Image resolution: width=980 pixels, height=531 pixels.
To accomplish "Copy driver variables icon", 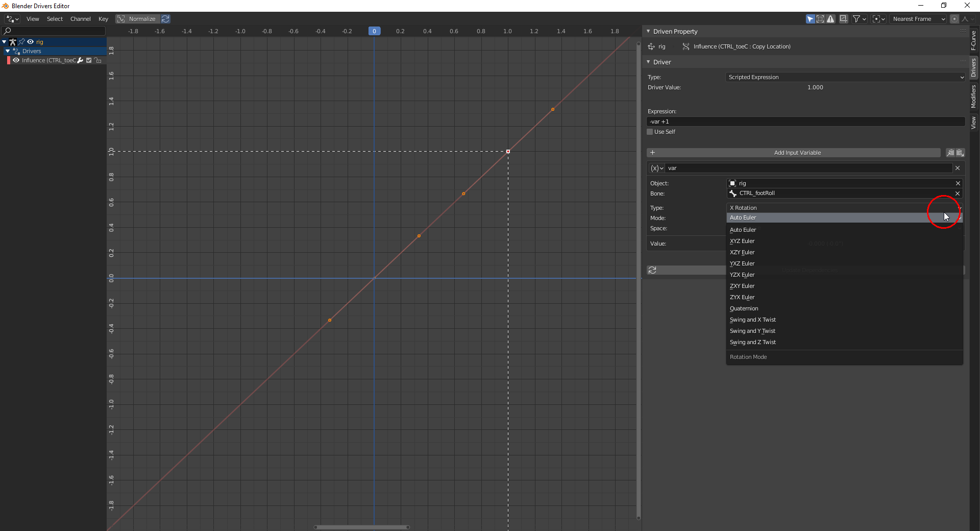I will [x=950, y=153].
